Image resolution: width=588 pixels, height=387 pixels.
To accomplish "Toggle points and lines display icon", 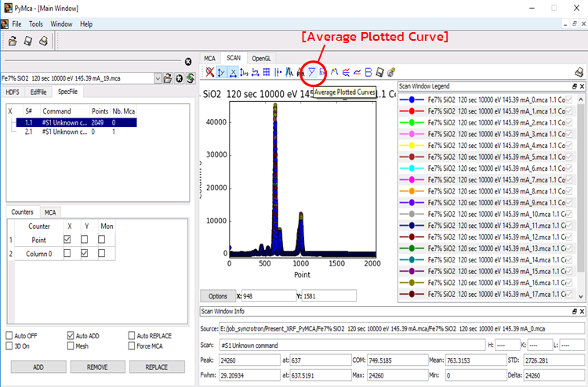I will click(x=278, y=72).
